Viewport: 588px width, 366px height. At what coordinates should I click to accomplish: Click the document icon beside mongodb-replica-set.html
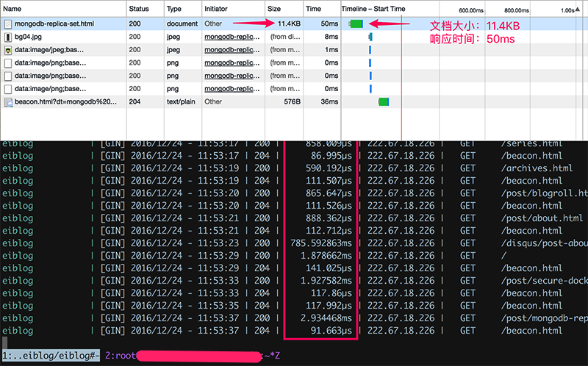(8, 24)
